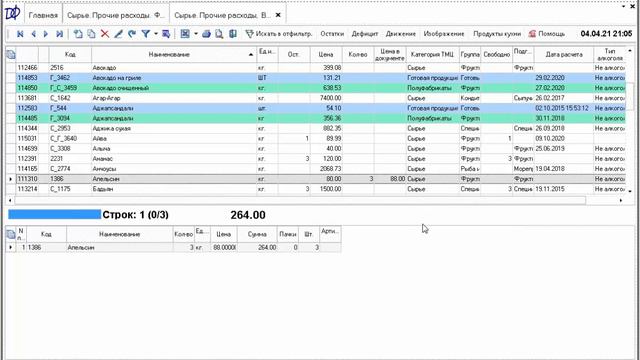
Task: Go to the previous record arrow
Action: [33, 34]
